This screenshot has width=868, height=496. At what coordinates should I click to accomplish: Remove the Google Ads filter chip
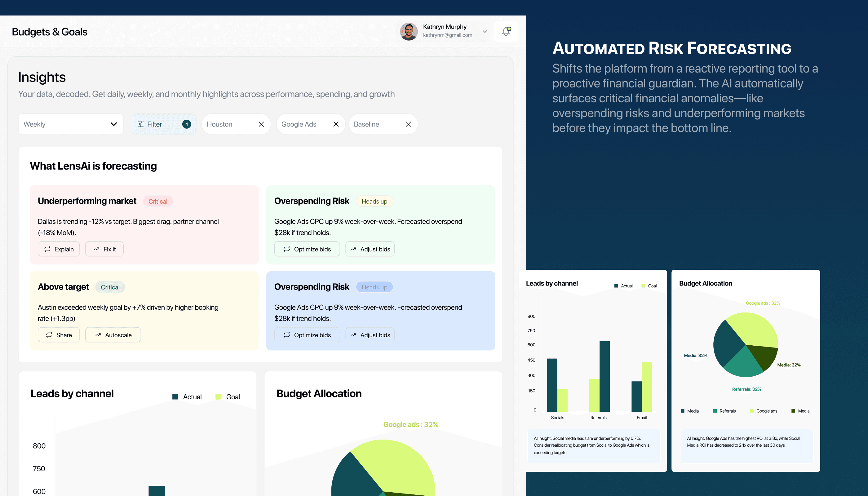[336, 124]
